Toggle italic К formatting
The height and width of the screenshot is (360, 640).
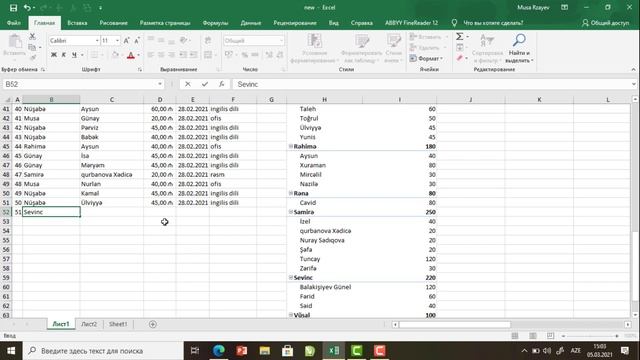64,55
